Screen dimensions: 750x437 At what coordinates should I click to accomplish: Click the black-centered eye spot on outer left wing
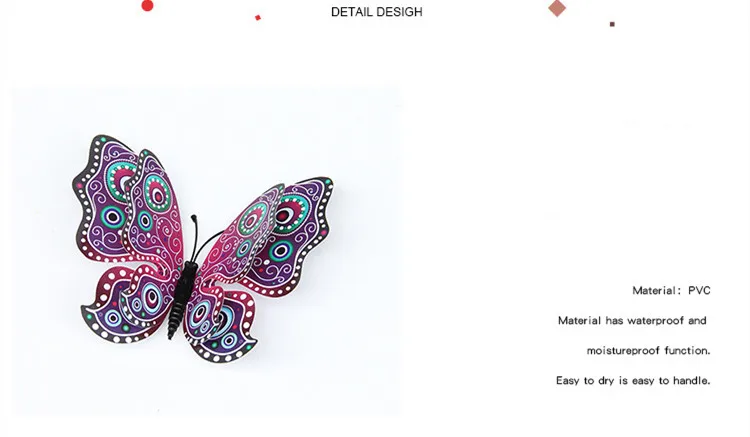tap(113, 217)
